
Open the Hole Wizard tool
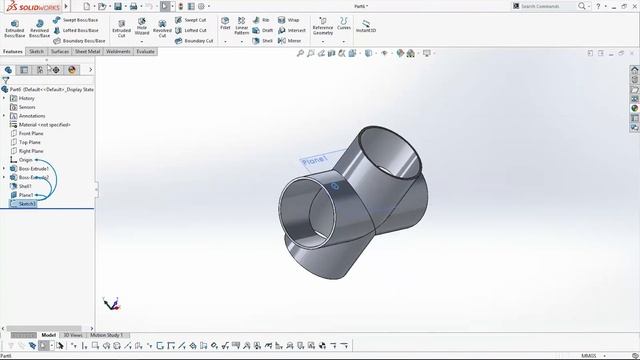[x=142, y=27]
